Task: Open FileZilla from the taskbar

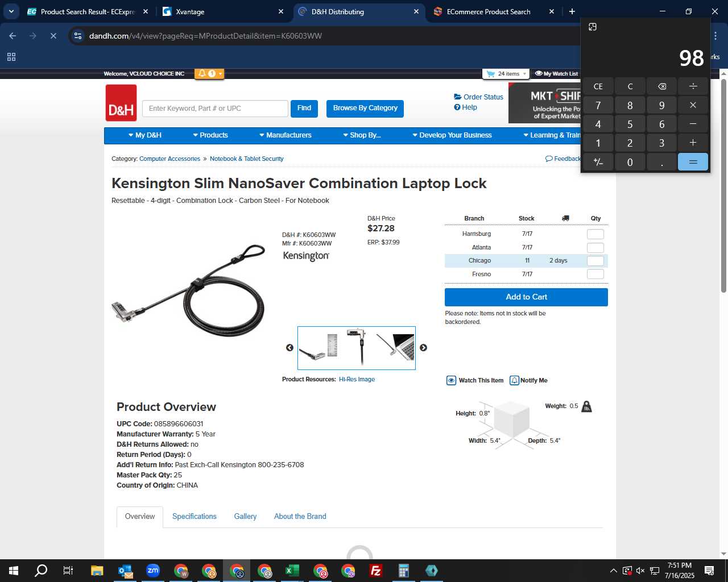Action: tap(376, 571)
